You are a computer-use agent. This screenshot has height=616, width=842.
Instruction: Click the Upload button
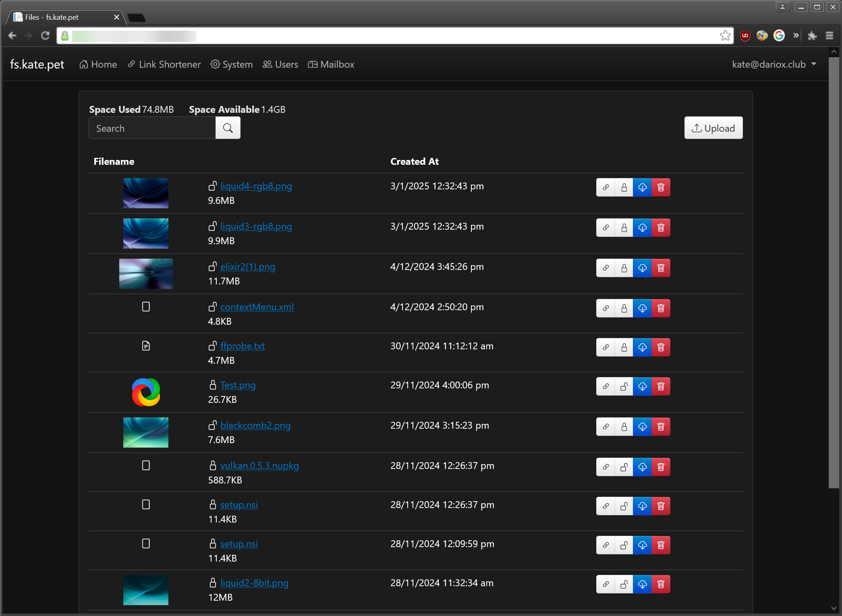(713, 128)
